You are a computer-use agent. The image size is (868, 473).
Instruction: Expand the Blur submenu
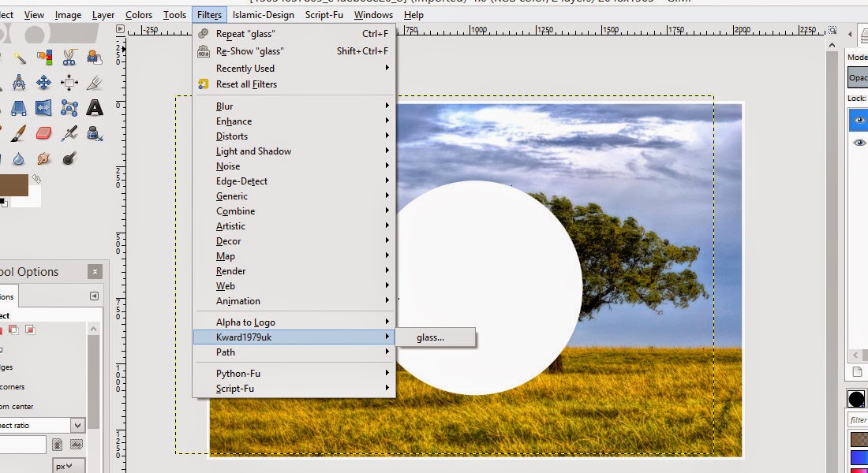pyautogui.click(x=294, y=106)
